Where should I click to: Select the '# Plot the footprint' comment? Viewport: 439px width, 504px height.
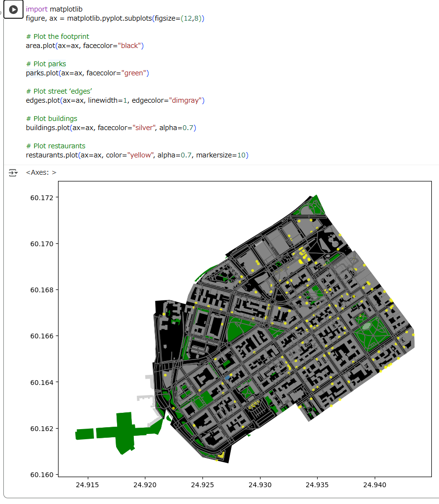[58, 36]
